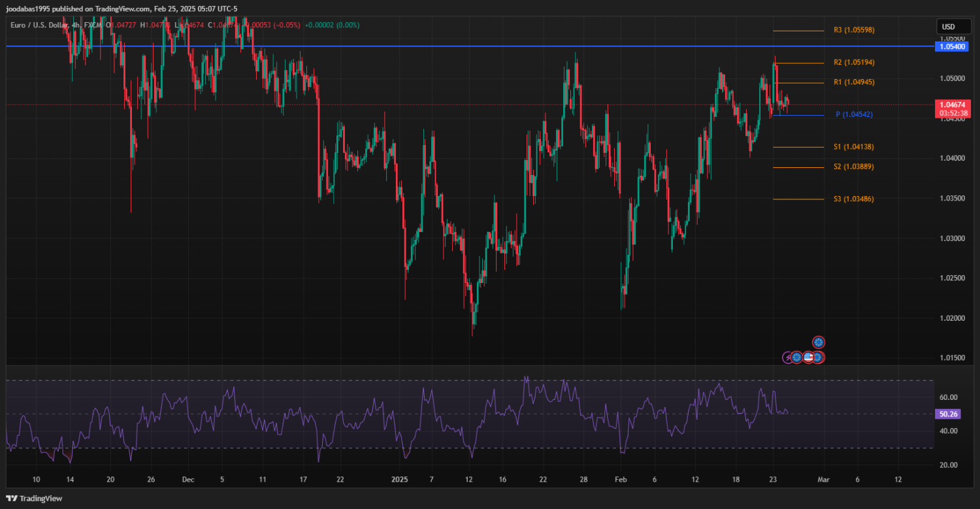Select pivot label R3 (1.05598)
This screenshot has height=509, width=980.
coord(854,30)
